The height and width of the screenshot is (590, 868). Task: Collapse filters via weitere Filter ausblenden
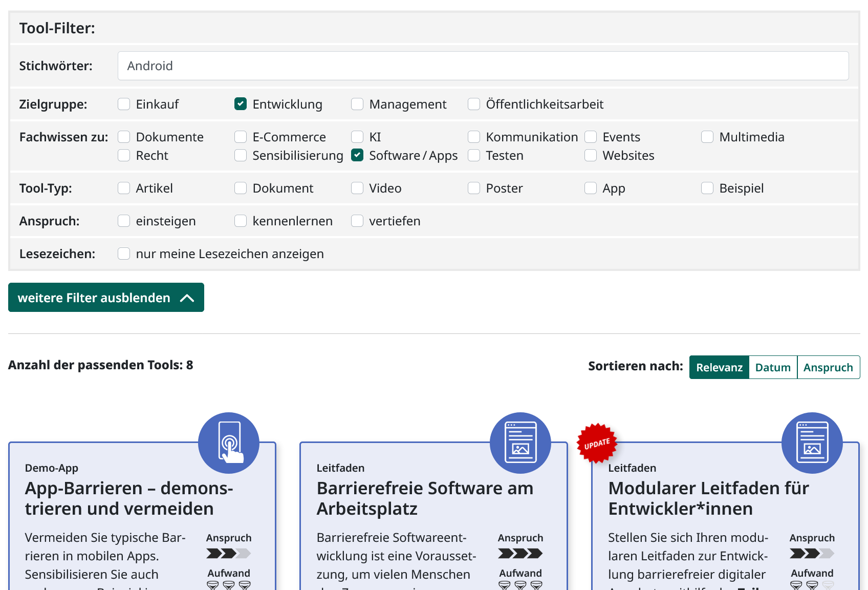[x=106, y=298]
